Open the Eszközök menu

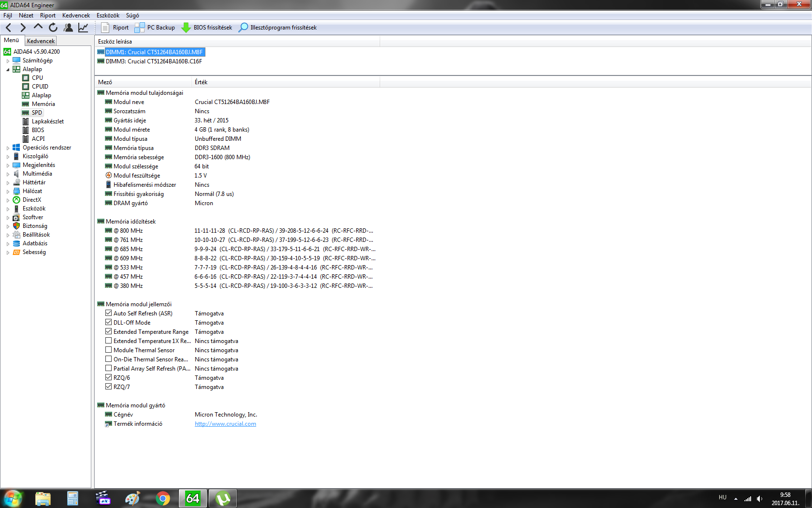[x=108, y=15]
